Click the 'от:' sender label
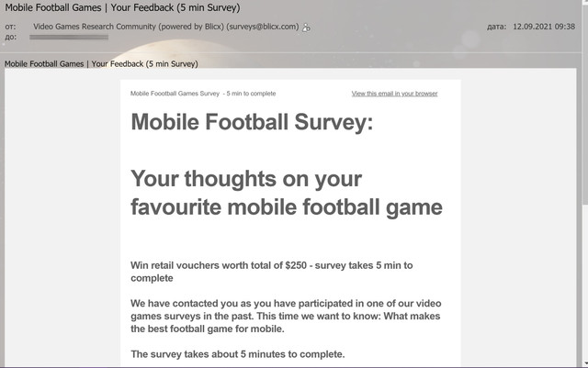The width and height of the screenshot is (588, 368). point(10,27)
